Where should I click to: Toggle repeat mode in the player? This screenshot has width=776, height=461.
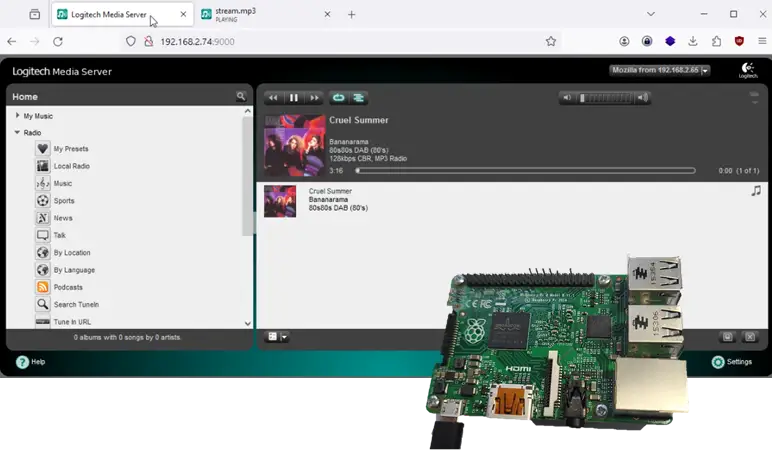[338, 98]
